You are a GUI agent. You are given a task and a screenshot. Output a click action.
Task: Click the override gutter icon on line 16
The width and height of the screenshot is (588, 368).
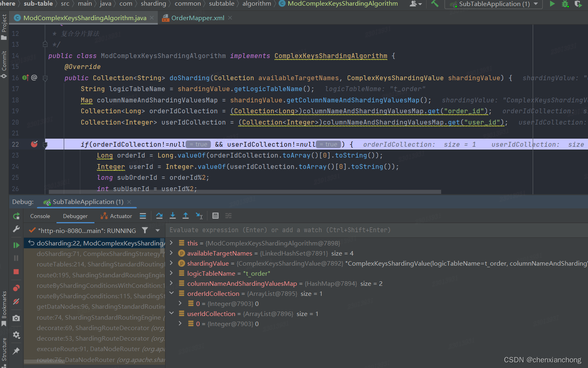click(26, 77)
